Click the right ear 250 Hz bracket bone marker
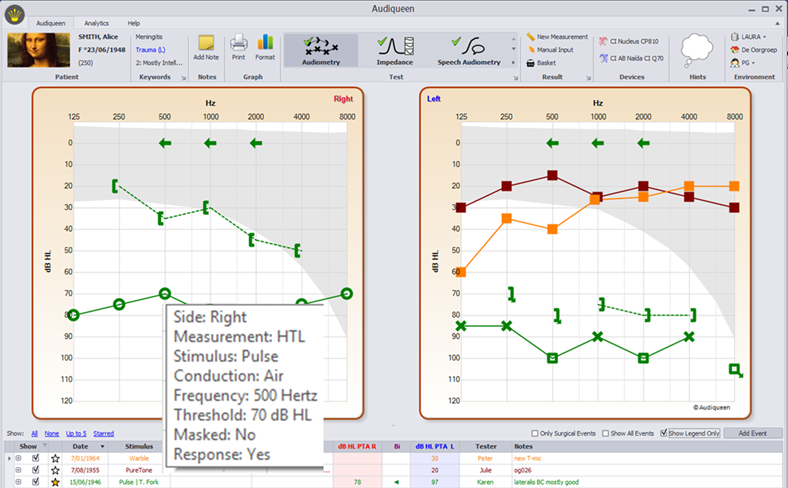 tap(116, 186)
